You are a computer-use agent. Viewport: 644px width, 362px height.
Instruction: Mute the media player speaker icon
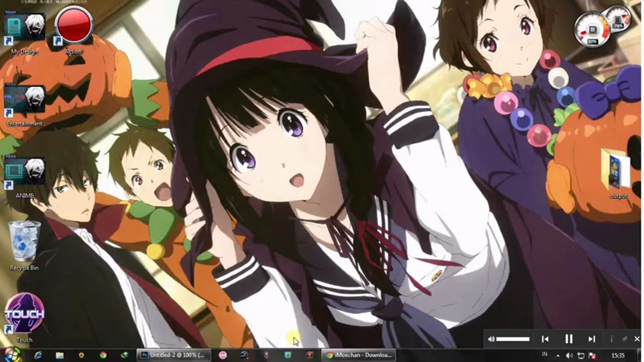tap(491, 339)
